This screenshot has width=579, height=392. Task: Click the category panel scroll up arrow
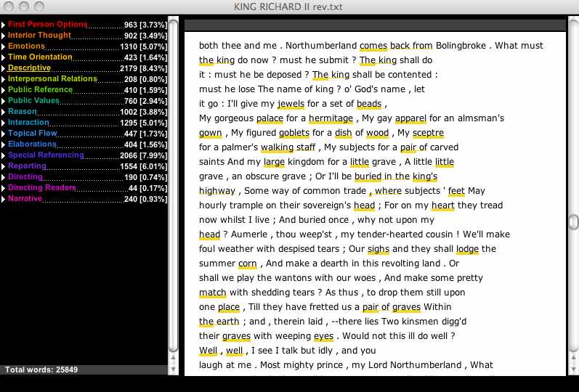coord(173,358)
